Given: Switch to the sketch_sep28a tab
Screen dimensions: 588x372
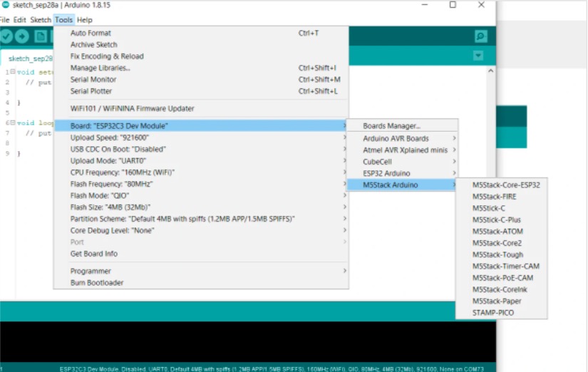Looking at the screenshot, I should coord(29,58).
